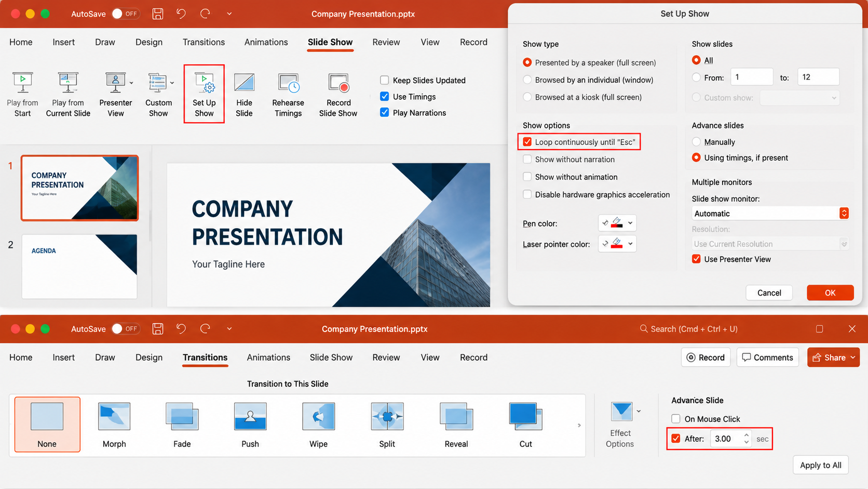Open Presenter View
Screen dimensions: 868x489
coord(115,95)
